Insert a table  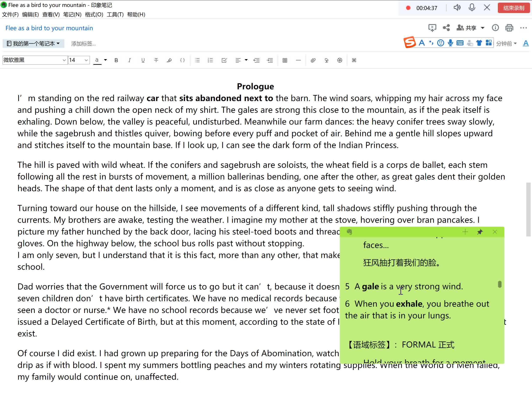point(285,60)
